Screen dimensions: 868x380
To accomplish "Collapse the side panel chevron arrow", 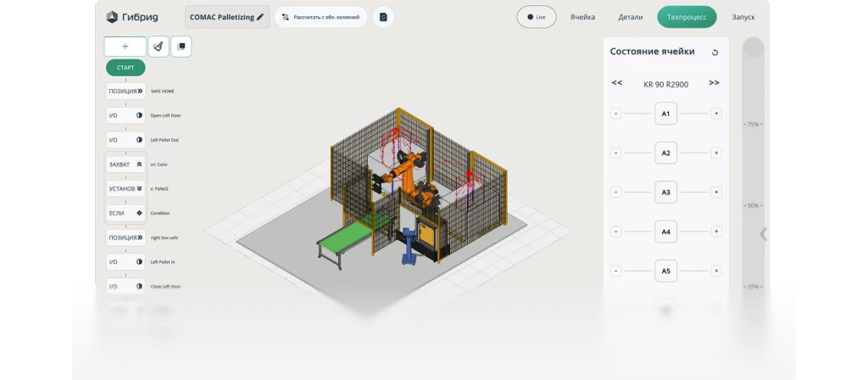I will pyautogui.click(x=763, y=234).
